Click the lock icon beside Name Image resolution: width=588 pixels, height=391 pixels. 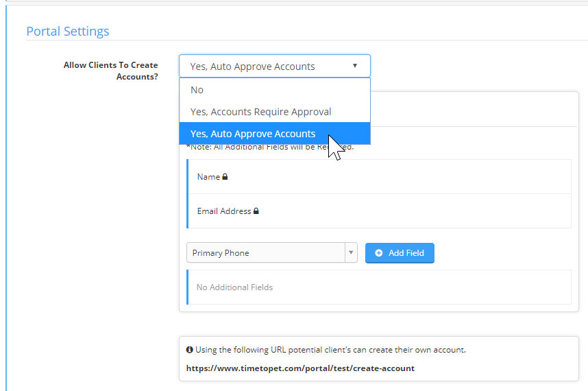click(225, 176)
